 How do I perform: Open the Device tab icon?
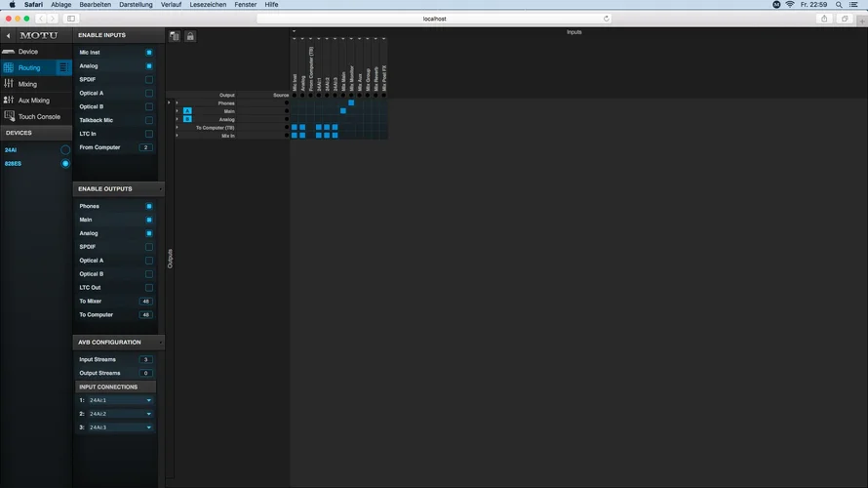[x=9, y=52]
